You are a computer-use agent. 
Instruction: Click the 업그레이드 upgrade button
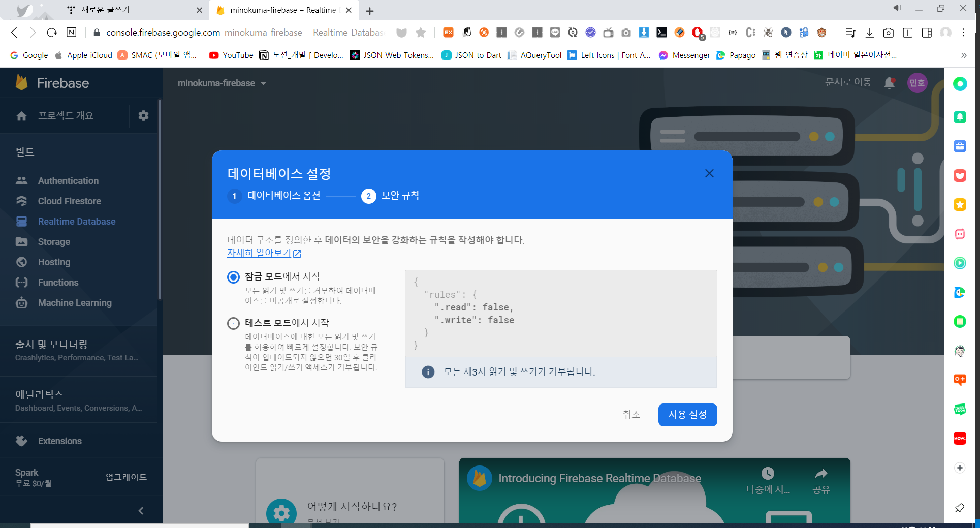coord(126,477)
